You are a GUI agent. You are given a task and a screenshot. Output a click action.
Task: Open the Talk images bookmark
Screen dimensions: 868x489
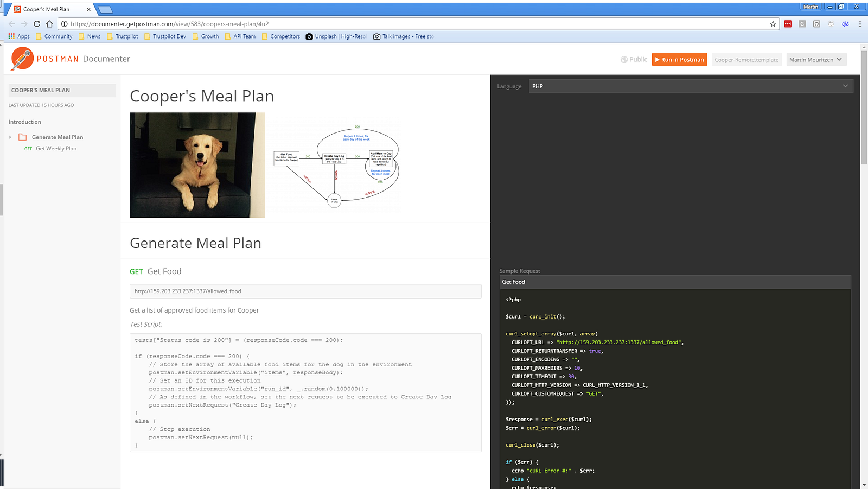(x=404, y=36)
